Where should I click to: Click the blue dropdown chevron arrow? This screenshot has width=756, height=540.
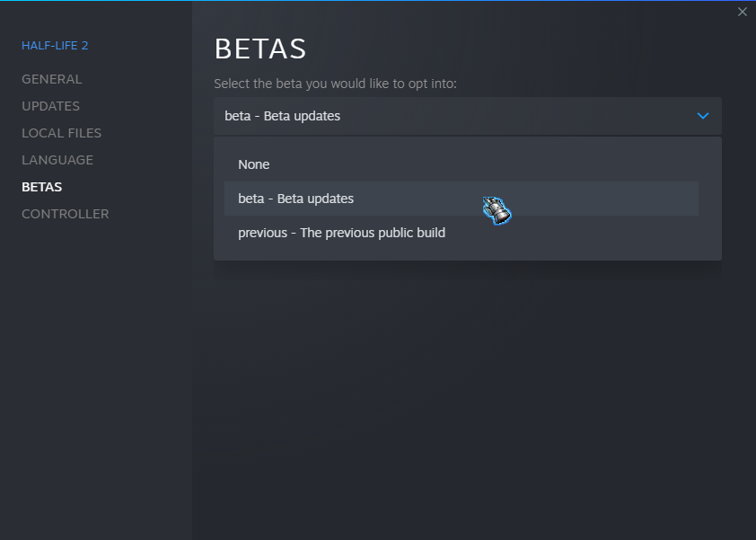[x=703, y=116]
